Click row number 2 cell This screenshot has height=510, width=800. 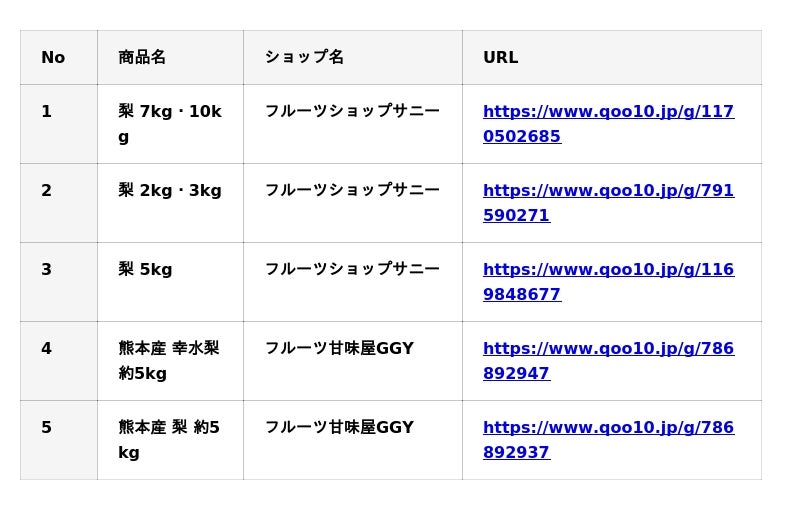[x=47, y=191]
